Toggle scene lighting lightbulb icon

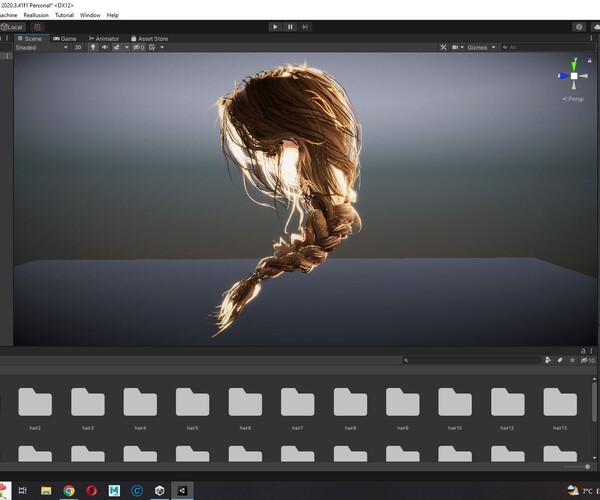tap(93, 47)
